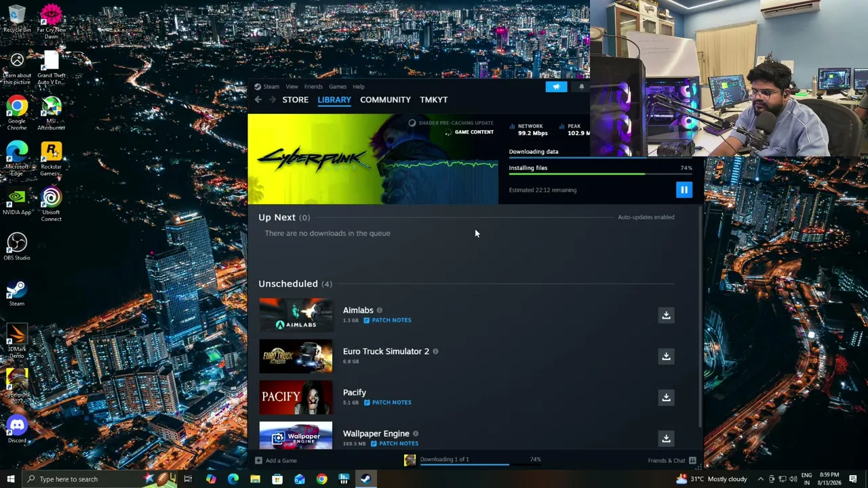This screenshot has width=868, height=488.
Task: Open the Wallpaper Engine thumbnail
Action: pos(296,436)
